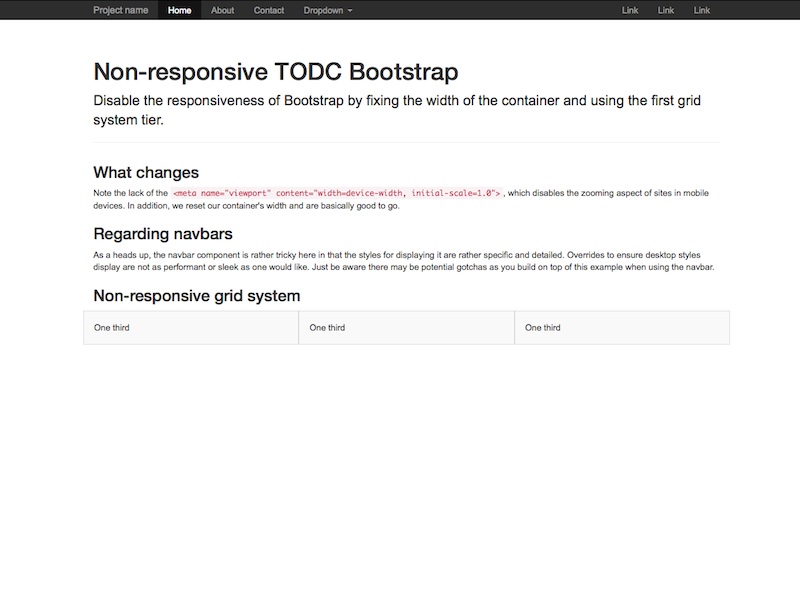The width and height of the screenshot is (800, 600).
Task: Expand the Dropdown menu in navbar
Action: (327, 10)
